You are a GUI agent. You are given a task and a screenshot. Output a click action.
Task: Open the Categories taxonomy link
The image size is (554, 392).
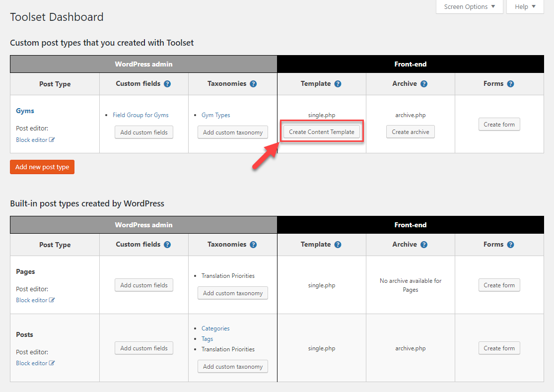[x=215, y=328]
